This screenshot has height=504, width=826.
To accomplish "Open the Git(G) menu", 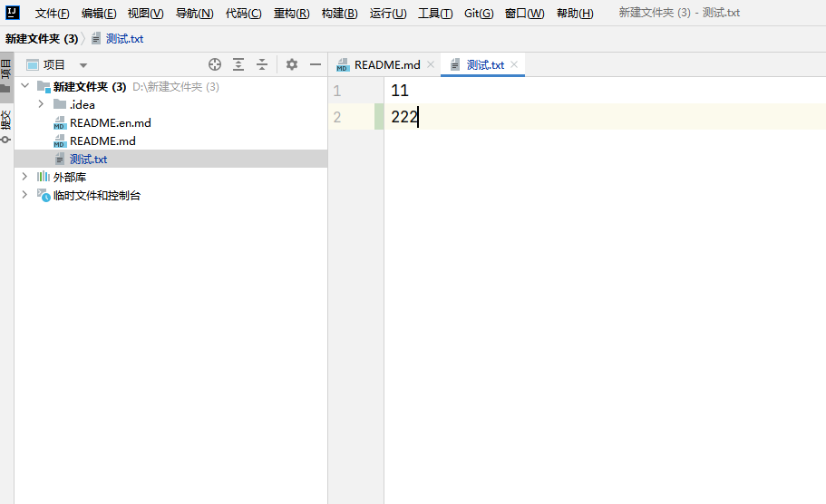I will [x=479, y=14].
